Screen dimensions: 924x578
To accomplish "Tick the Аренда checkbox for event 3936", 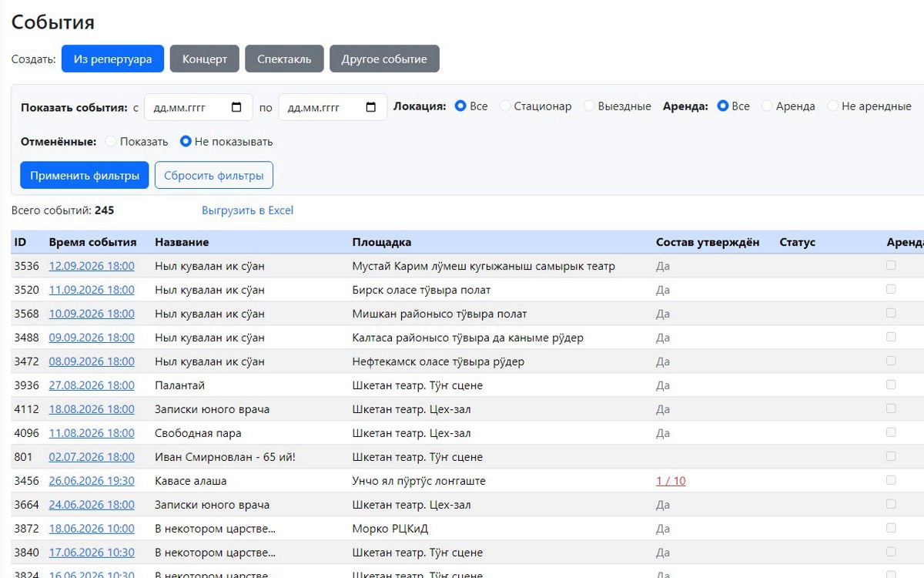I will [x=891, y=385].
